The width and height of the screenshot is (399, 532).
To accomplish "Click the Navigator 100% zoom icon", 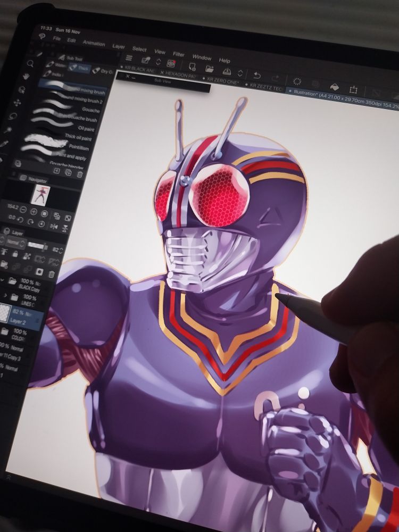I will (45, 214).
